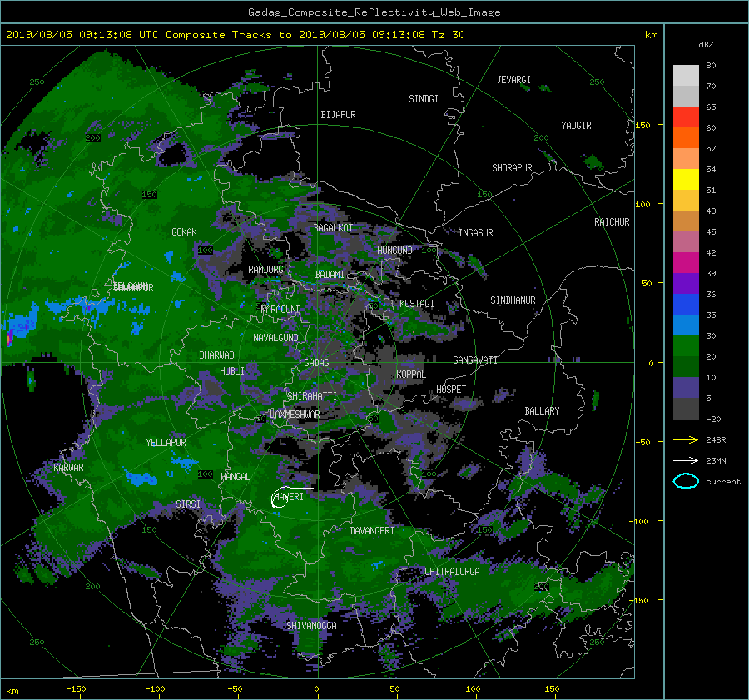
Task: Select the blue 36 dBZ color swatch
Action: tap(686, 304)
